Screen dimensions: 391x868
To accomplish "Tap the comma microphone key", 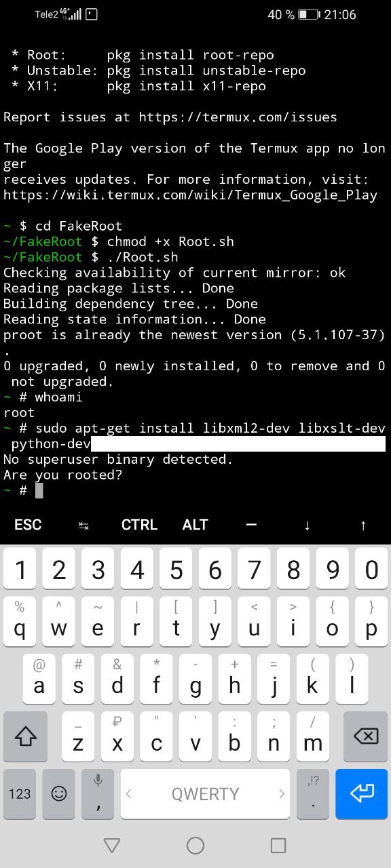I will coord(98,793).
